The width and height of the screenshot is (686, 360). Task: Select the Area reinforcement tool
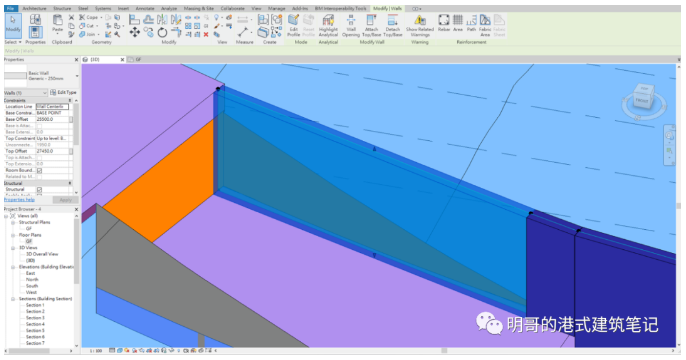click(x=458, y=23)
